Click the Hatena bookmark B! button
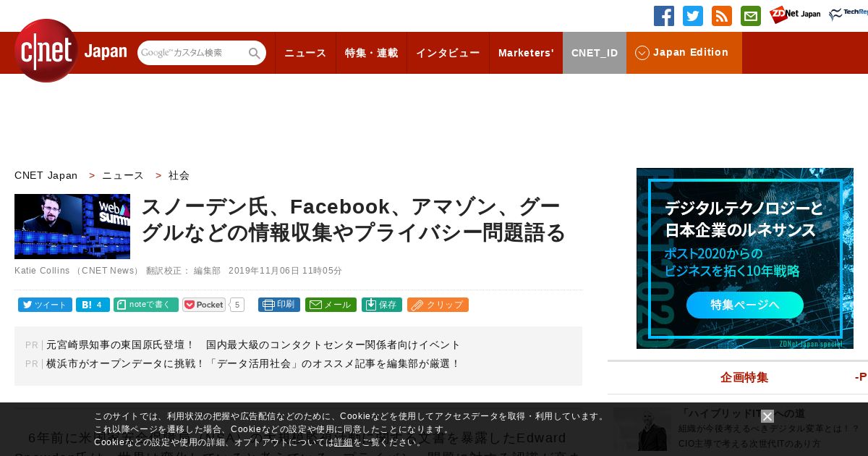This screenshot has width=868, height=456. coord(93,305)
